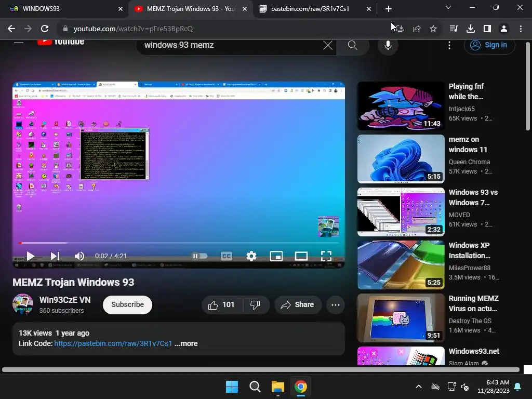Viewport: 532px width, 399px height.
Task: Mute the video volume
Action: coord(79,256)
